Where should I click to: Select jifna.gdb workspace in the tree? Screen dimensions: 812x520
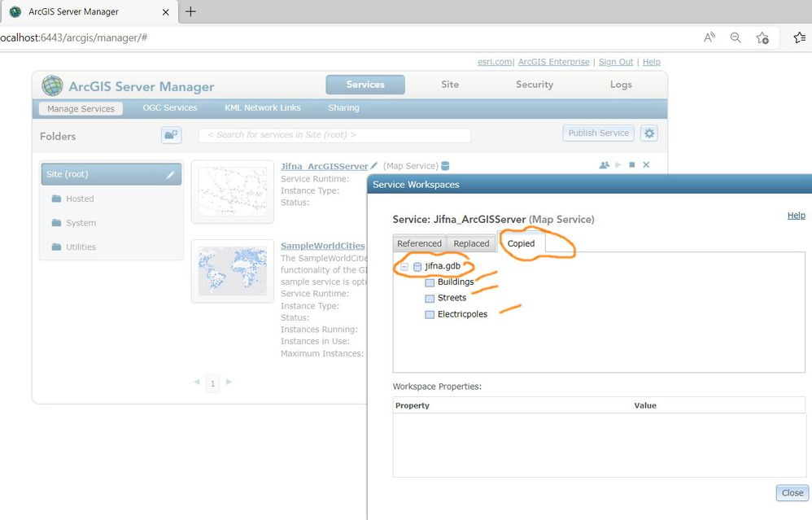pyautogui.click(x=443, y=266)
